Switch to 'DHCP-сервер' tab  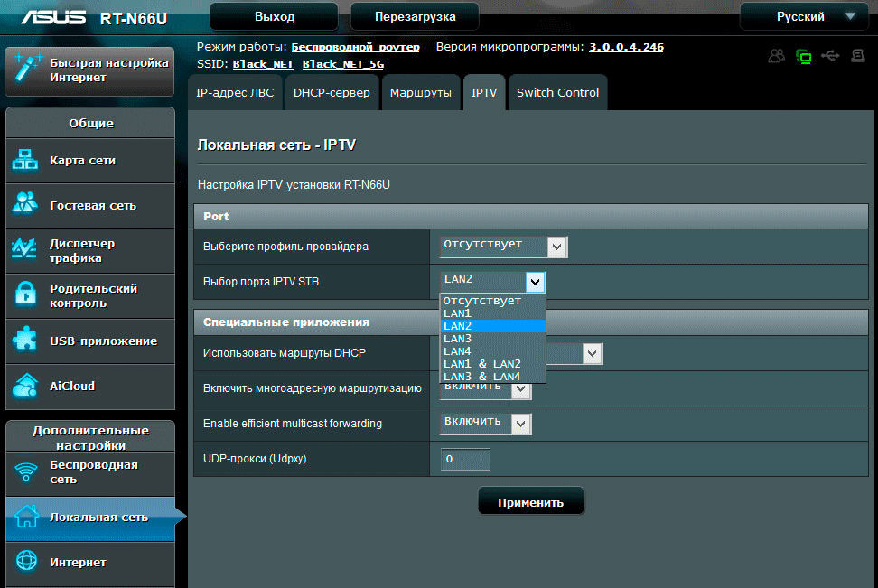pos(332,92)
